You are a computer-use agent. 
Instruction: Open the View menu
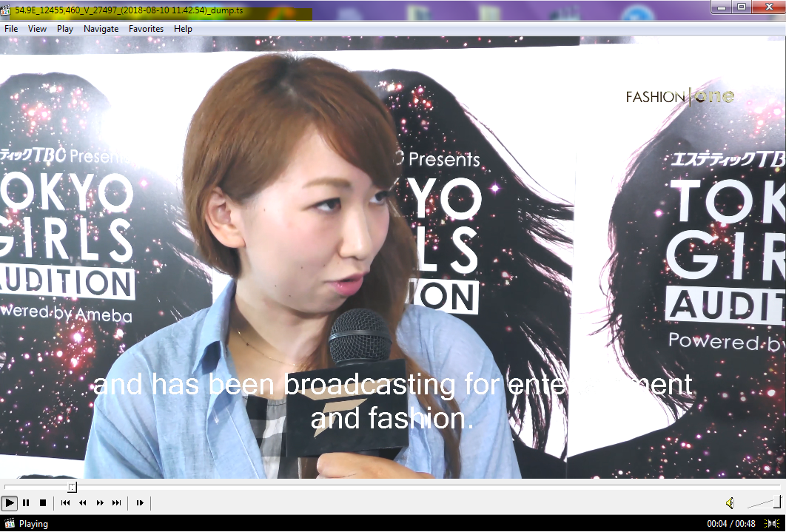pos(37,29)
